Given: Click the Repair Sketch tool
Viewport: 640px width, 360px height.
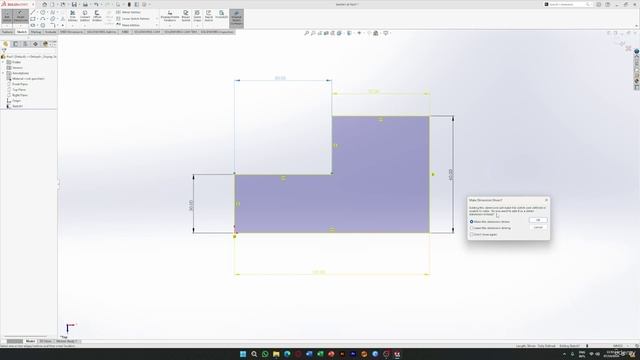Looking at the screenshot, I should (186, 16).
